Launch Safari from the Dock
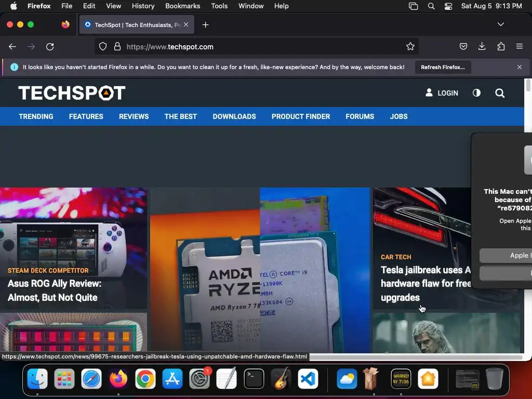The height and width of the screenshot is (399, 532). coord(91,379)
